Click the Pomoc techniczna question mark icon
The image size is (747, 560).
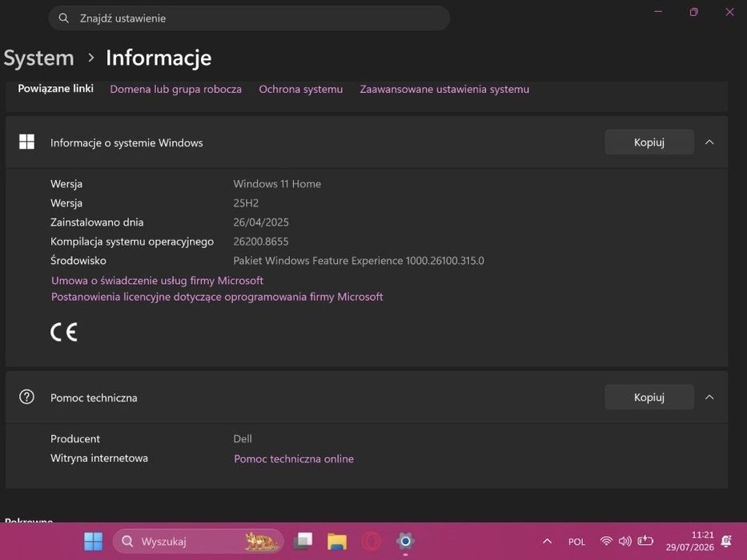point(26,397)
